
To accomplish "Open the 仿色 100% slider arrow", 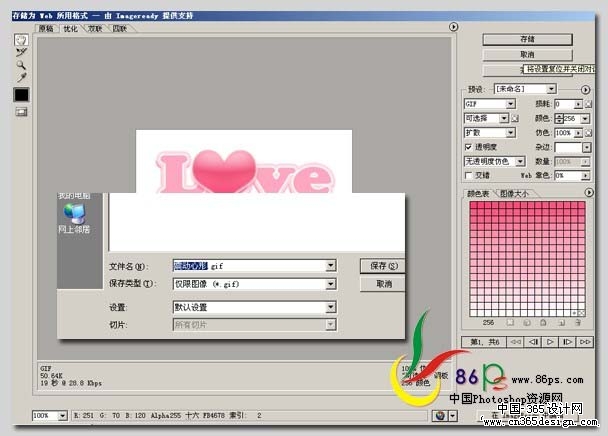I will [x=578, y=133].
